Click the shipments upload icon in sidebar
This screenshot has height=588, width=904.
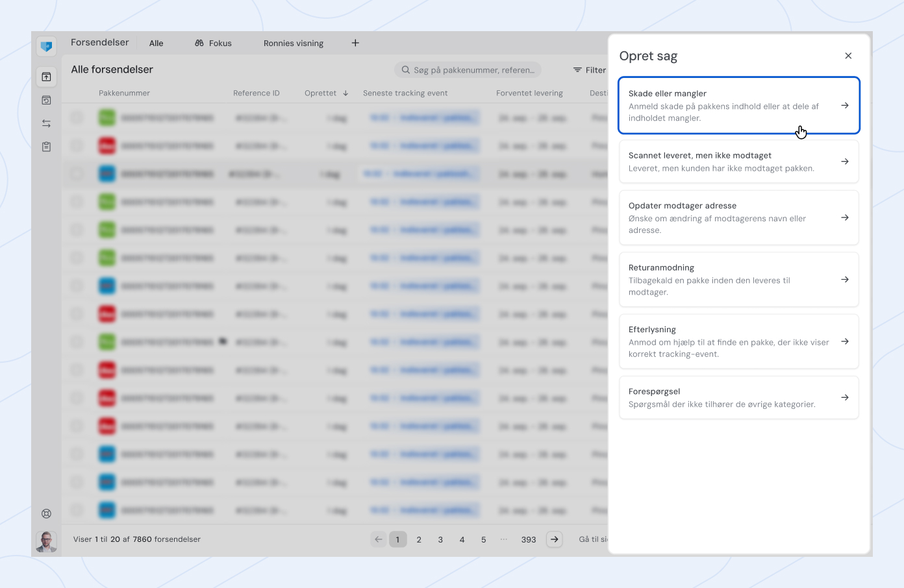click(x=46, y=77)
